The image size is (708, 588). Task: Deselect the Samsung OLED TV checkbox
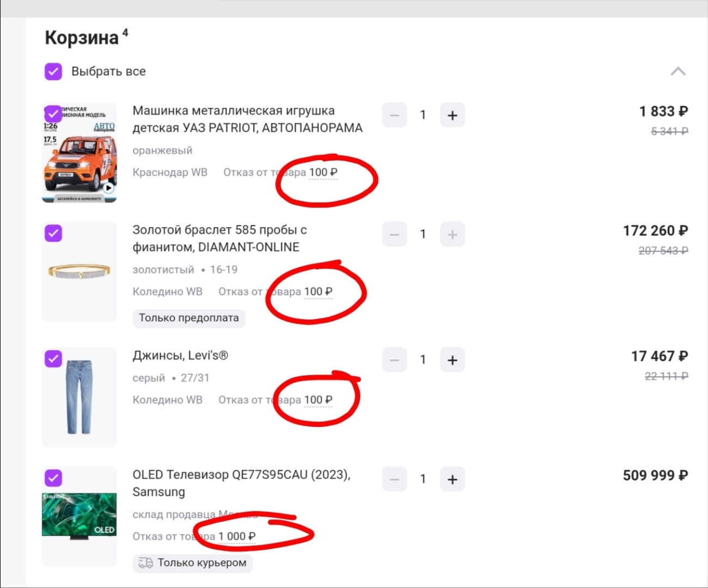[53, 478]
